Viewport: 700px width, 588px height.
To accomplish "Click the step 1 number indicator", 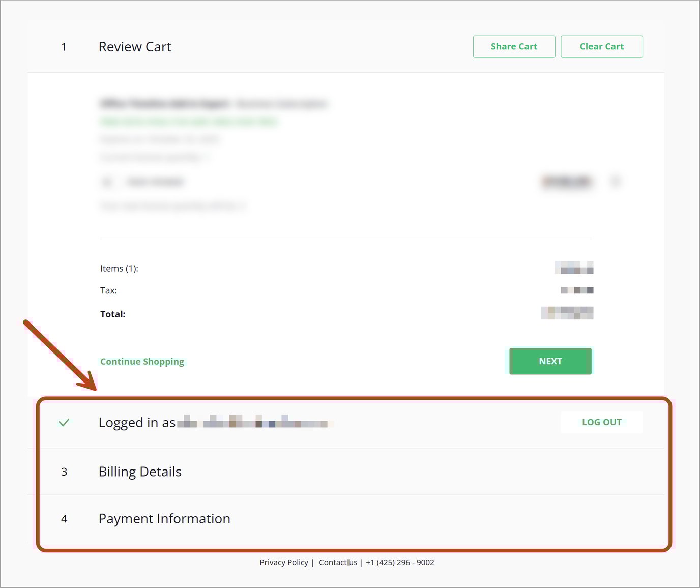I will (x=64, y=46).
